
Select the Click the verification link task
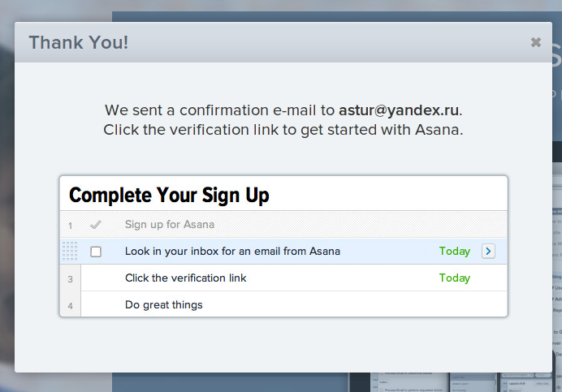[186, 278]
